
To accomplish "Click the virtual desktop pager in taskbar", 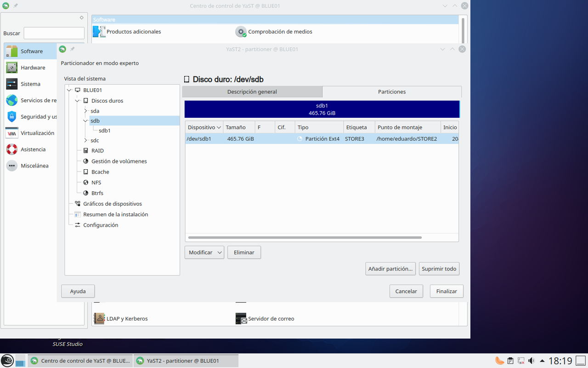I will 20,361.
